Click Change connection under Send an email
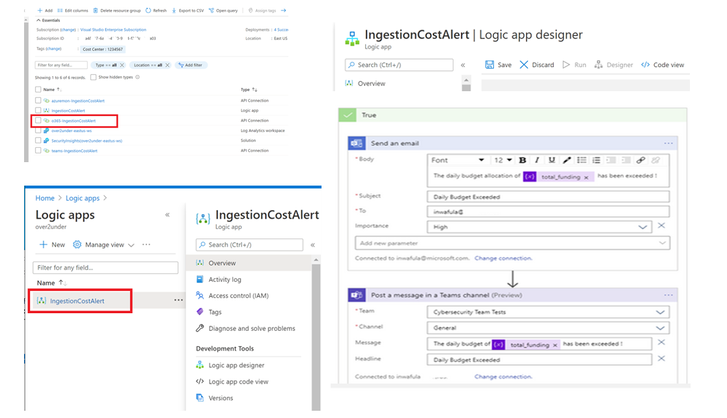Viewport: 727px width, 418px height. pos(503,258)
